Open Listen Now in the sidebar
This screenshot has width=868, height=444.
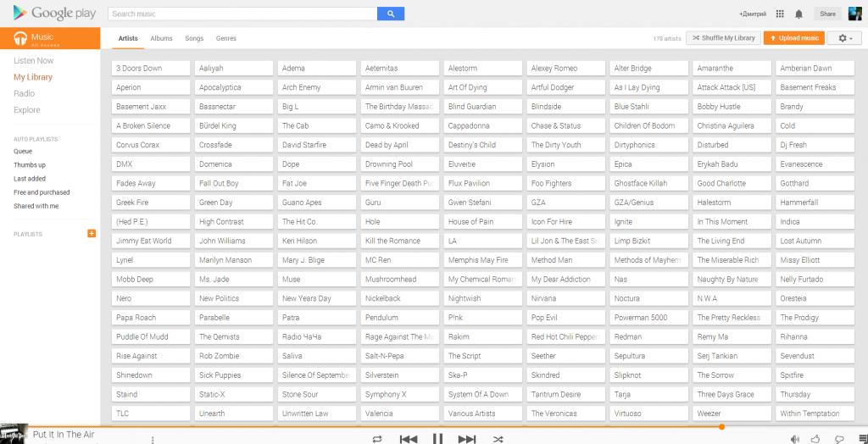[34, 60]
